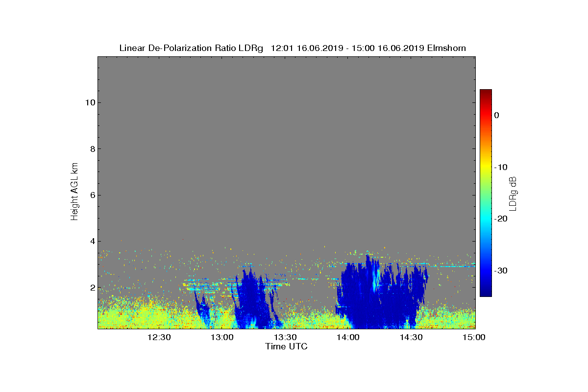Click the '13:00' time axis label

pyautogui.click(x=222, y=337)
